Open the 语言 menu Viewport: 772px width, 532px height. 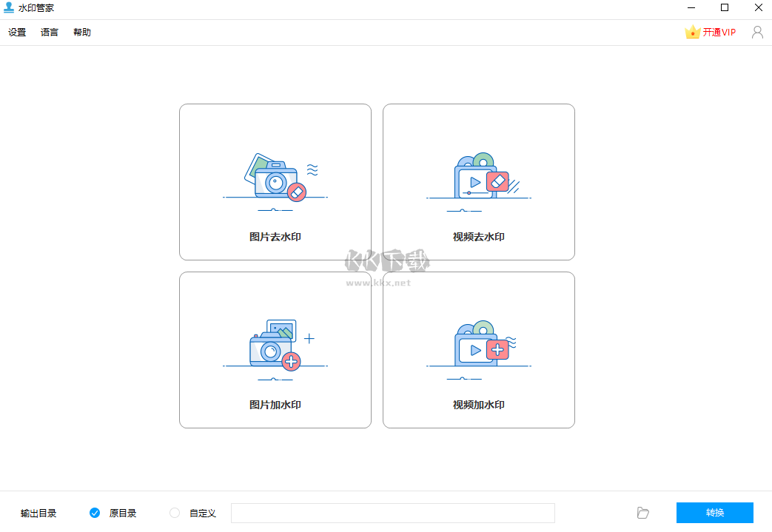tap(49, 32)
